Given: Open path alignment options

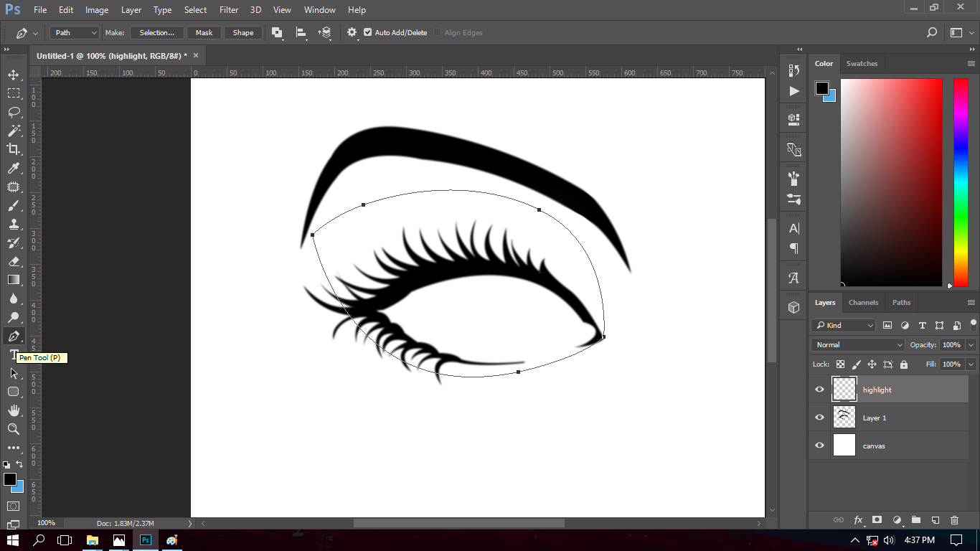Looking at the screenshot, I should 301,32.
